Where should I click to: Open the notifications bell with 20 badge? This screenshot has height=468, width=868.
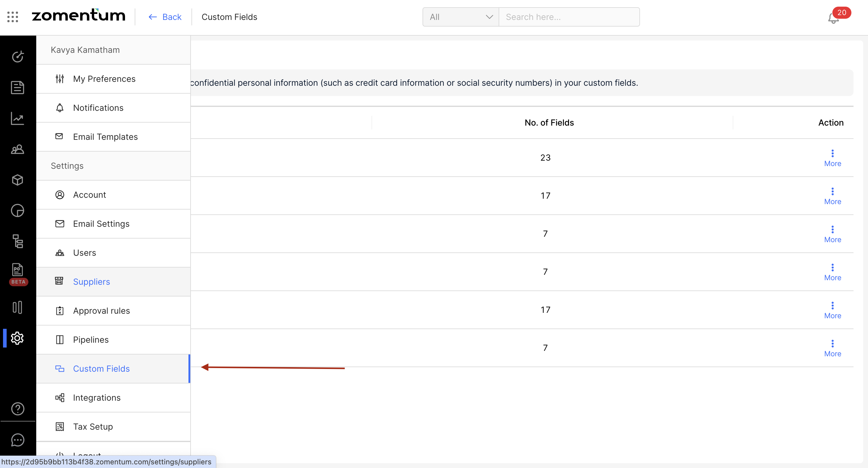pos(834,18)
